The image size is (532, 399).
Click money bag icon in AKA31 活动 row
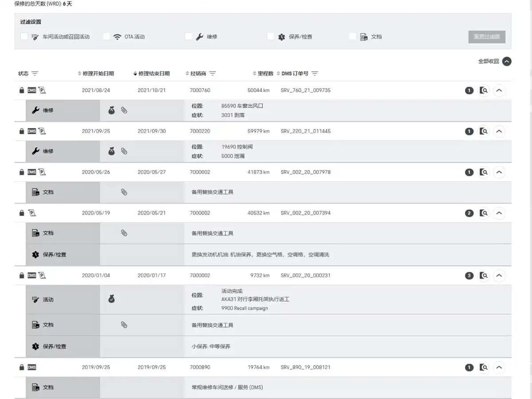[x=112, y=299]
